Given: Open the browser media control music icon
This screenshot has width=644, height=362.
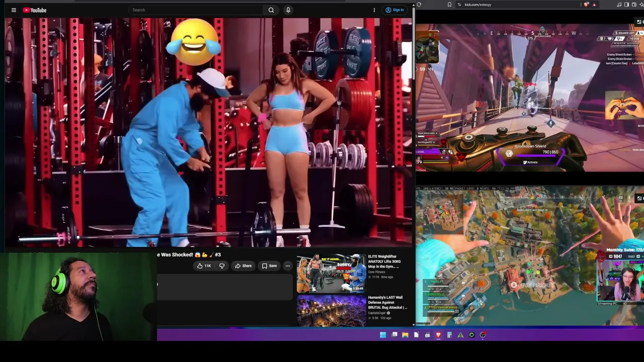Looking at the screenshot, I should pos(619,5).
